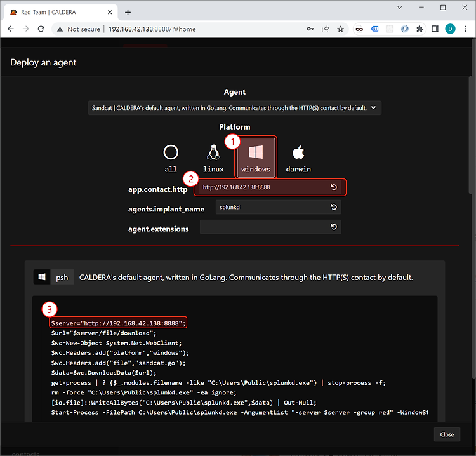
Task: Click the blue swirl extension icon
Action: click(404, 29)
